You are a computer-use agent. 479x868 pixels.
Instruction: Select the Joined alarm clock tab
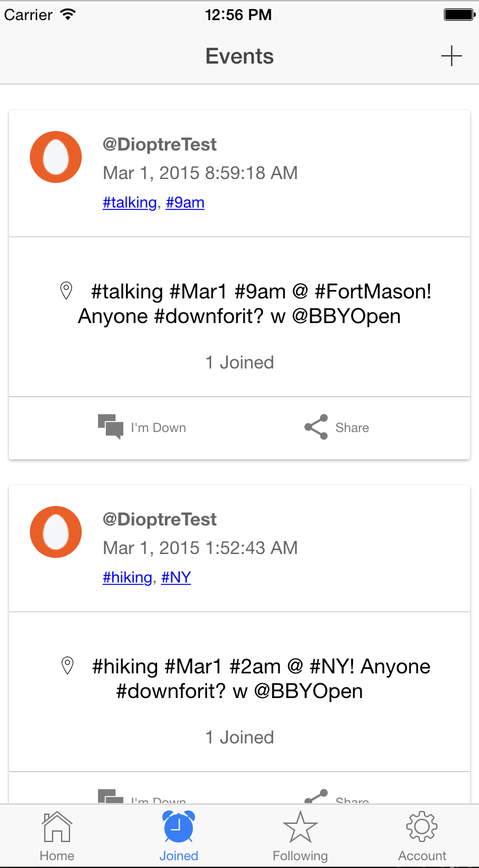[178, 836]
